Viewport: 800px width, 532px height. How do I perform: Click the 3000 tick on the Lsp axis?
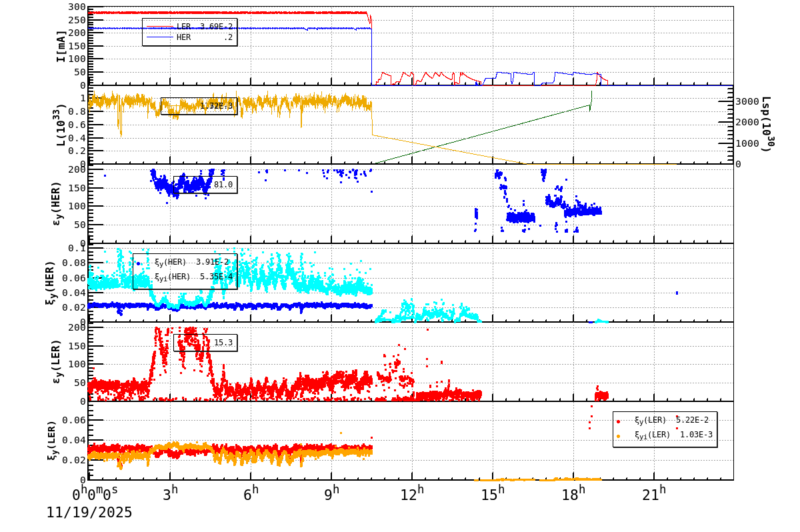pos(747,101)
